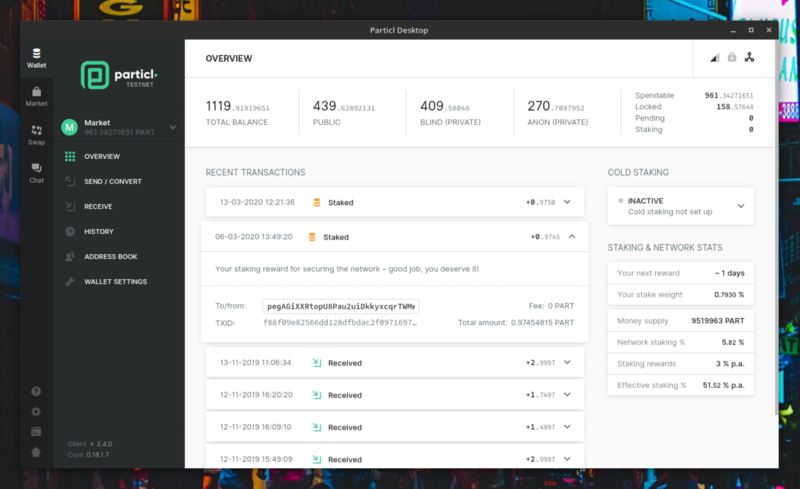Click the Effective staking % row

tap(681, 385)
